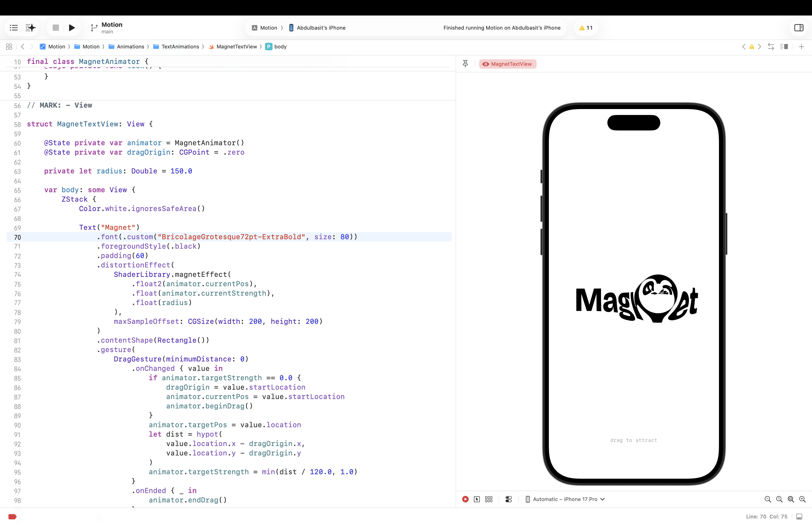Screen dimensions: 812x525
Task: Click the Run (play) button
Action: click(72, 28)
